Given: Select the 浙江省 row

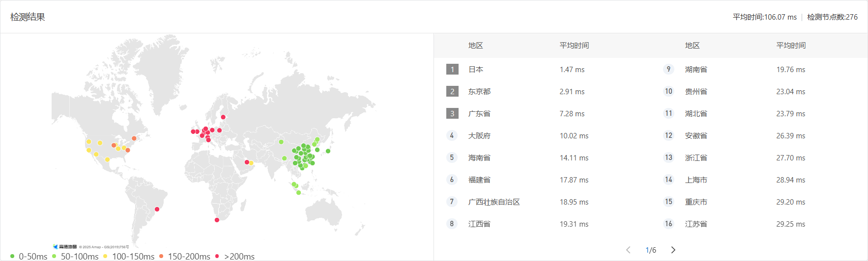Looking at the screenshot, I should pyautogui.click(x=759, y=157).
